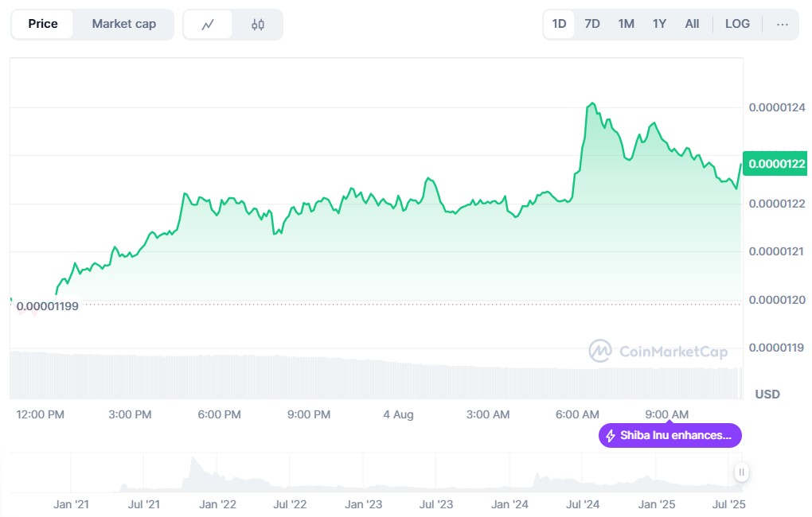
Task: Click the current price label 0.0000122
Action: click(776, 165)
